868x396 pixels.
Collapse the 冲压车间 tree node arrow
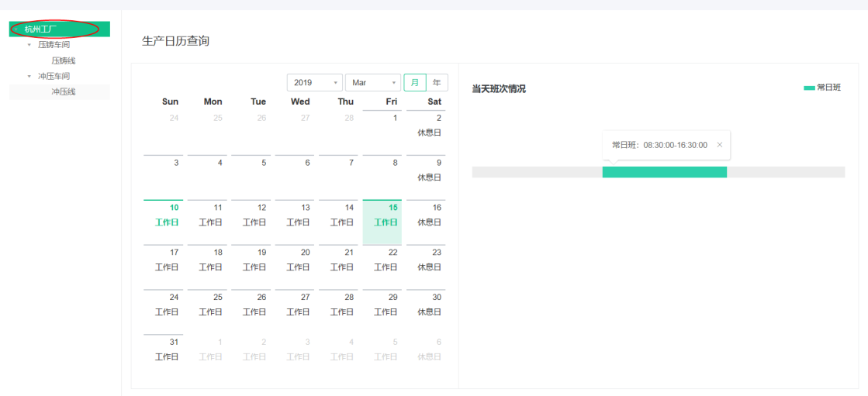point(29,76)
